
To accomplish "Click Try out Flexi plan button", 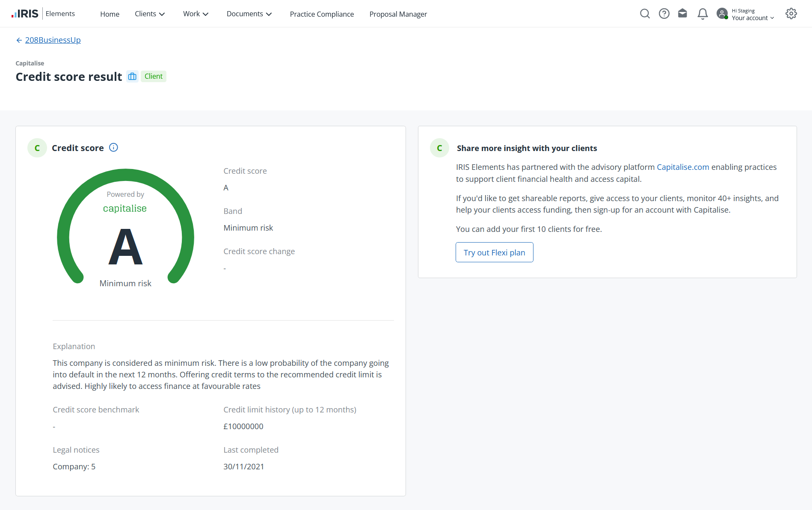I will click(494, 252).
